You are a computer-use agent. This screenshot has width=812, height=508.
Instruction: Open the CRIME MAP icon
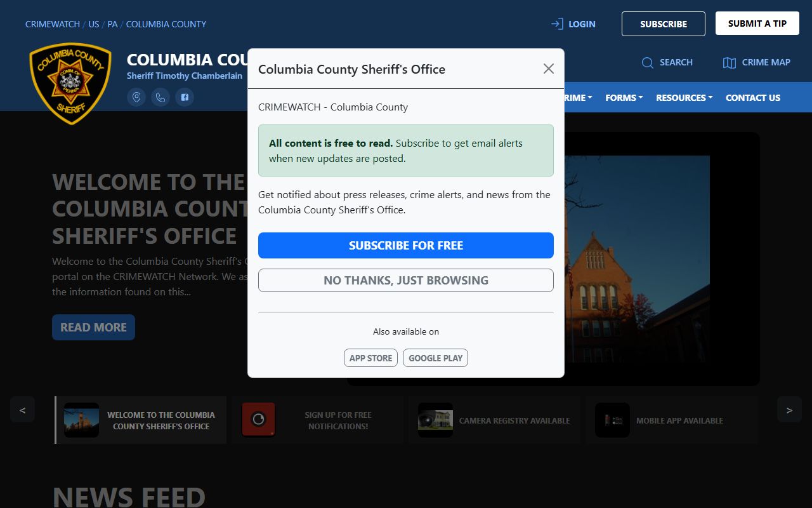coord(730,62)
